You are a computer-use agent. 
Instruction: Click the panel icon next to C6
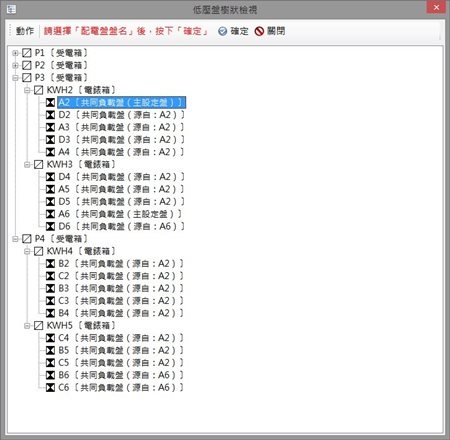[50, 387]
